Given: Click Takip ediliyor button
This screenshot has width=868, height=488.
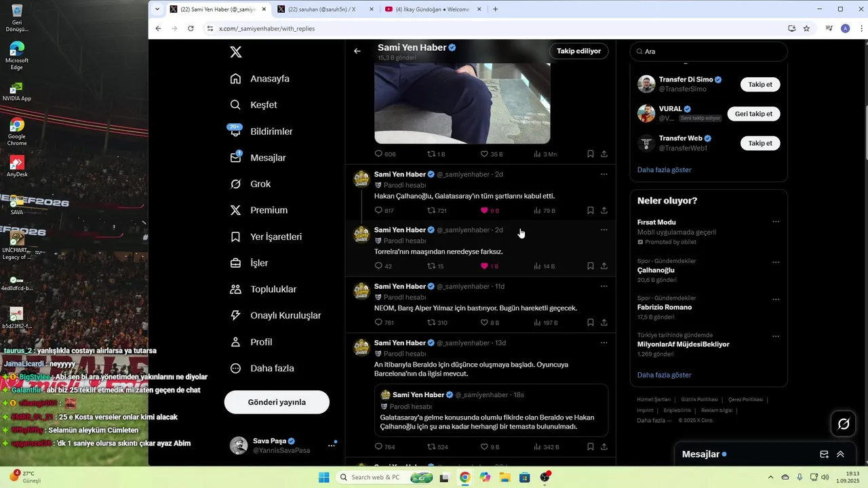Looking at the screenshot, I should pyautogui.click(x=578, y=51).
